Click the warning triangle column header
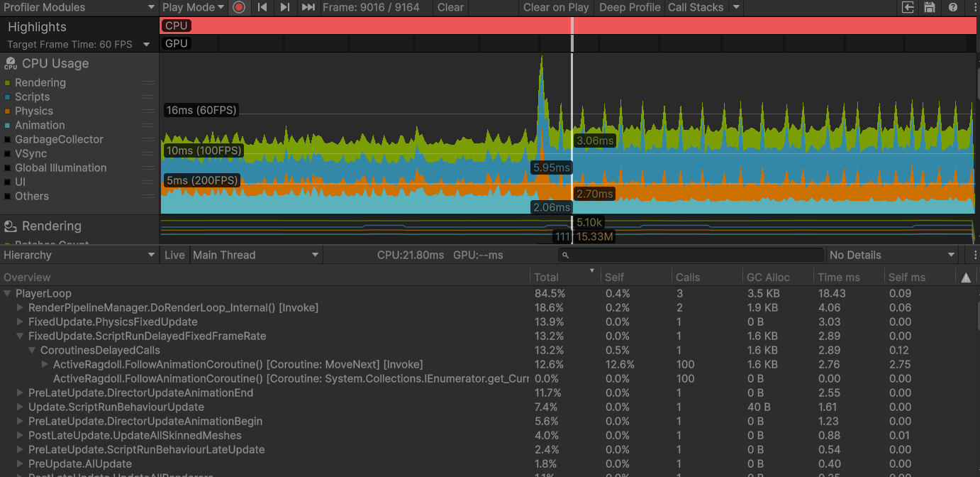Viewport: 980px width, 477px height. pos(966,278)
